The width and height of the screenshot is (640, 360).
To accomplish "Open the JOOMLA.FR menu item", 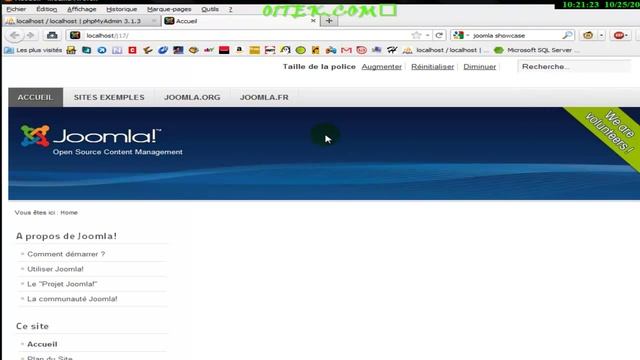I will pyautogui.click(x=264, y=97).
